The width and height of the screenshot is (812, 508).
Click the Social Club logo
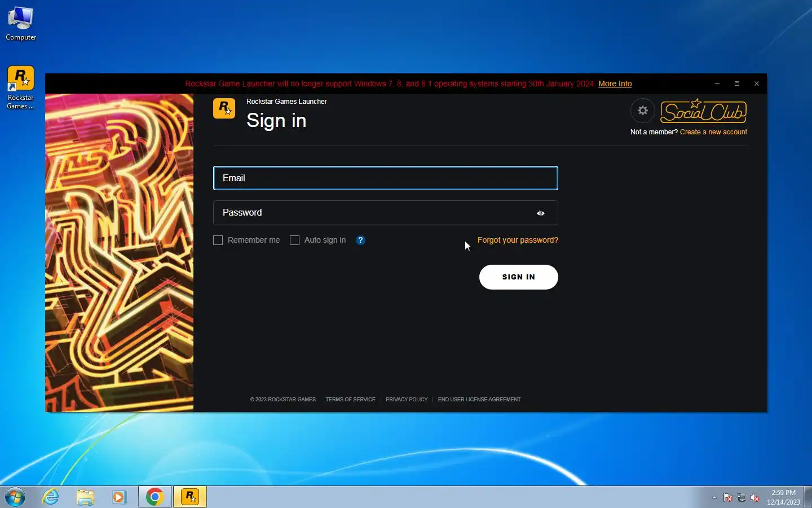703,111
